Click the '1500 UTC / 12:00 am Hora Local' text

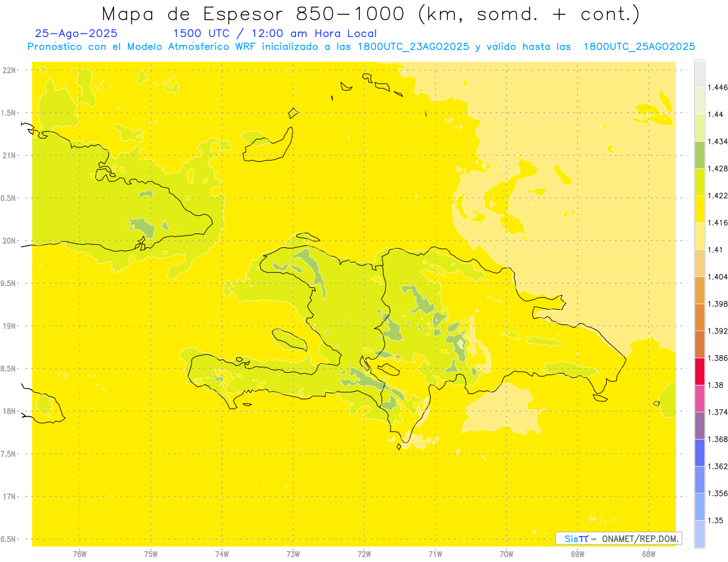(x=275, y=33)
